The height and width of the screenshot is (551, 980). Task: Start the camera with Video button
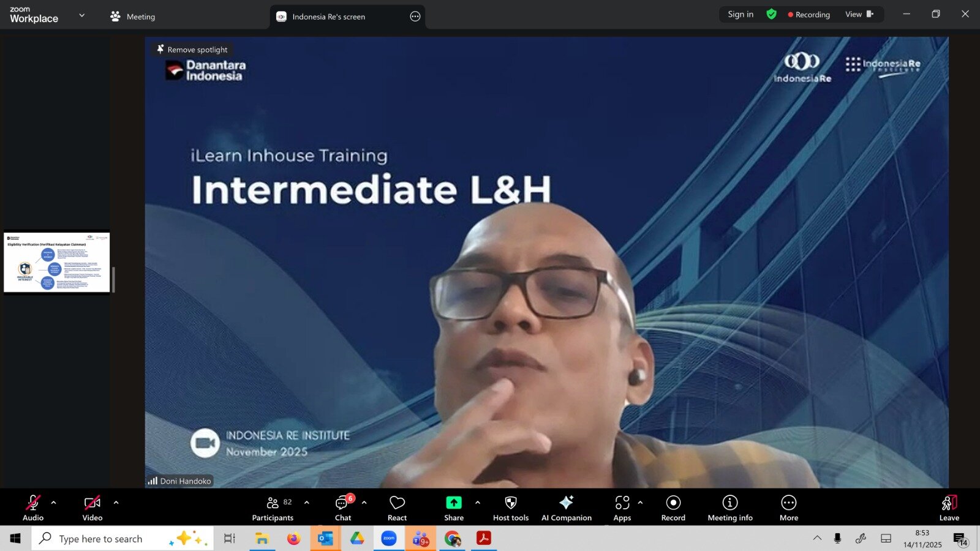(92, 508)
